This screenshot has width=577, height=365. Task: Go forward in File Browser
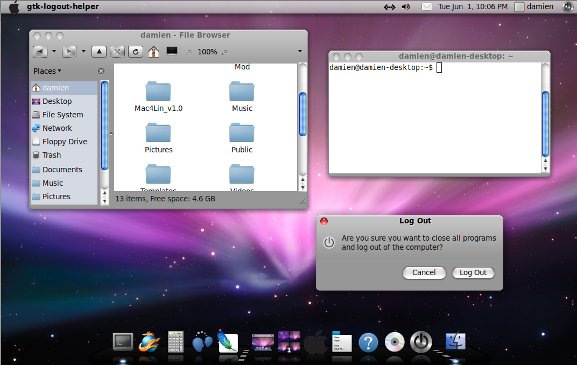pos(69,52)
